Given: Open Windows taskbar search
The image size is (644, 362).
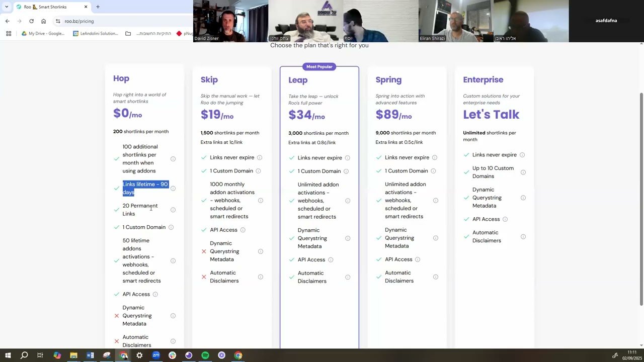Looking at the screenshot, I should tap(24, 355).
